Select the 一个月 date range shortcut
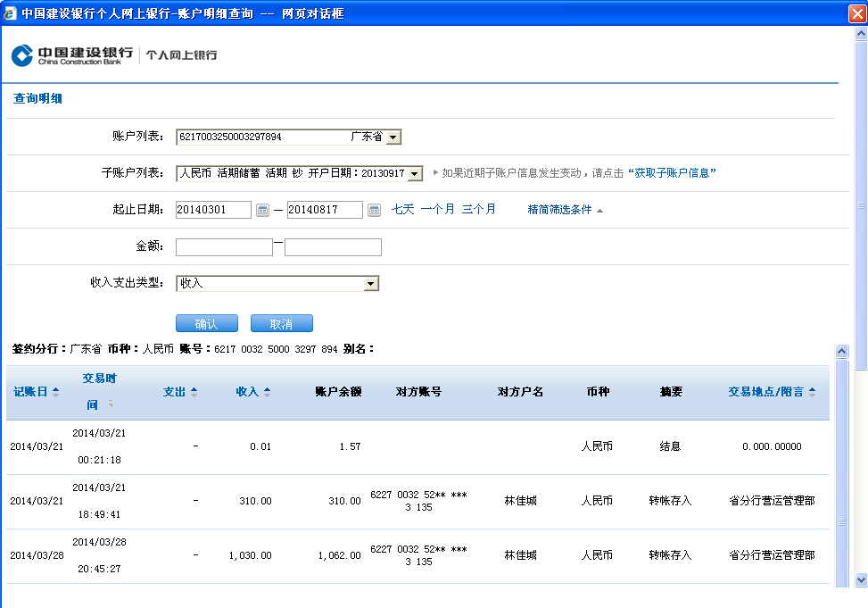The width and height of the screenshot is (868, 608). [x=437, y=209]
